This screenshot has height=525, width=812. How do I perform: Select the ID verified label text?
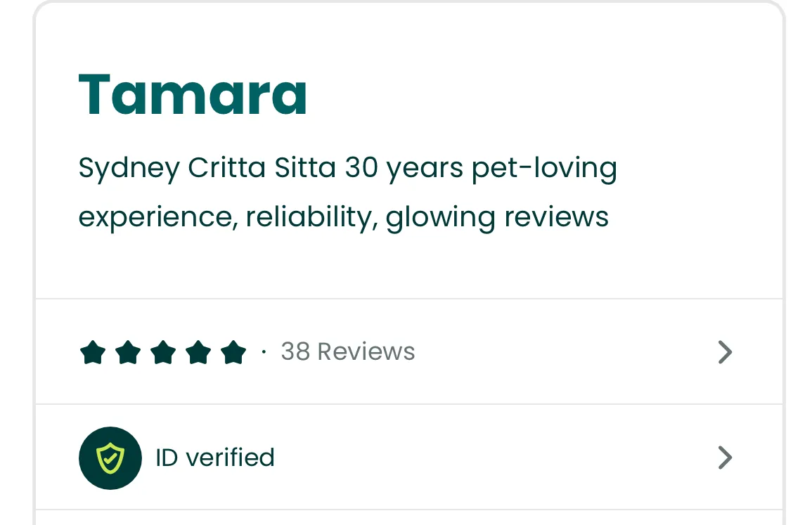point(214,458)
